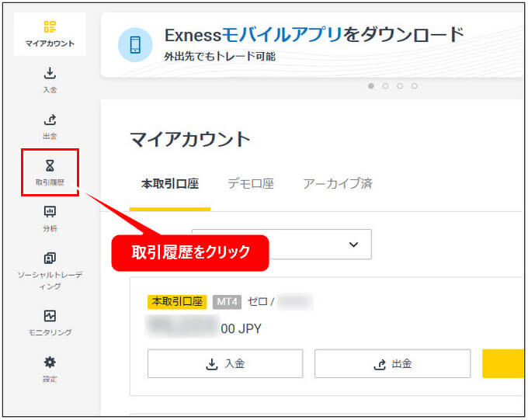Open trade history hourglass icon
This screenshot has height=420, width=528.
pyautogui.click(x=50, y=165)
